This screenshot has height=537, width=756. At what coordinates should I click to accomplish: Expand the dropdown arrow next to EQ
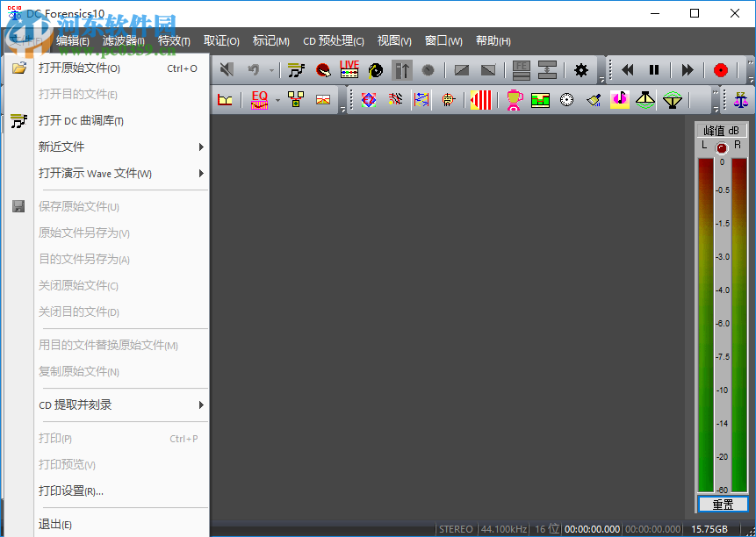pyautogui.click(x=277, y=101)
